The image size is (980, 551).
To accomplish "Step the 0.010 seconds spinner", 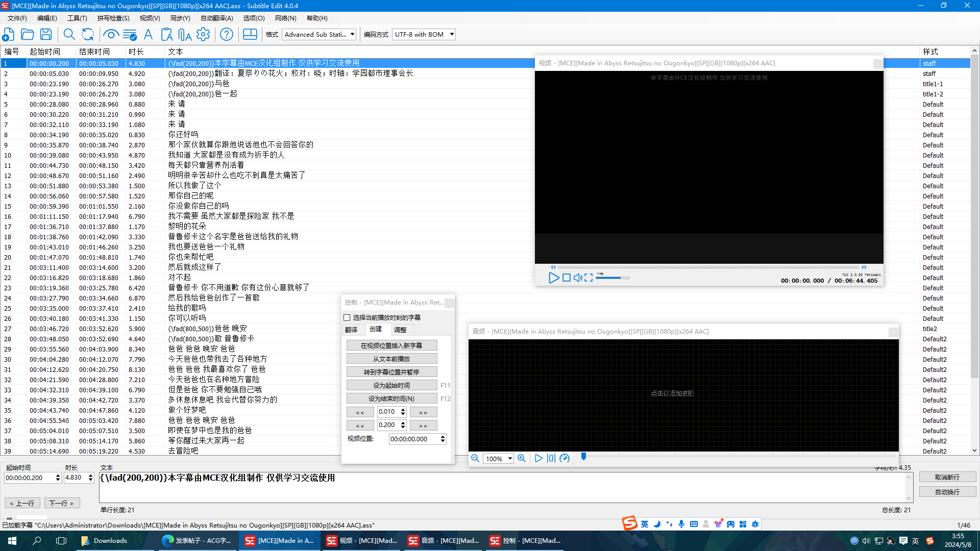I will tap(403, 412).
